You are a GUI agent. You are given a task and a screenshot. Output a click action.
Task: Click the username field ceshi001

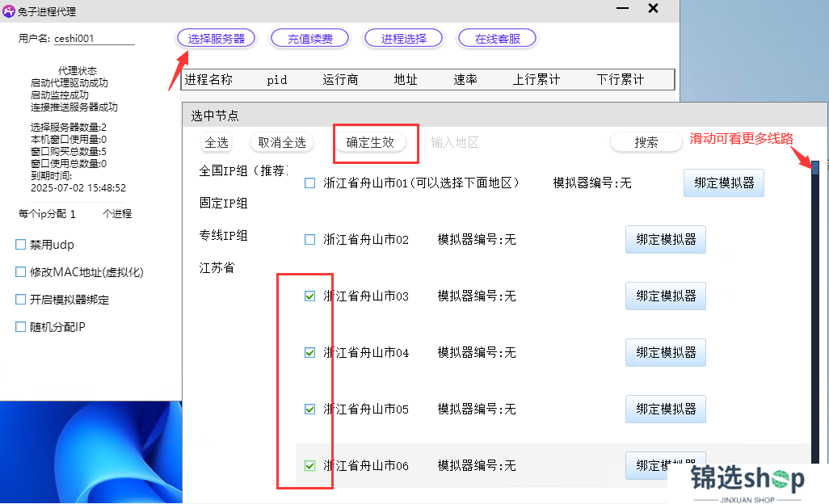pos(94,39)
